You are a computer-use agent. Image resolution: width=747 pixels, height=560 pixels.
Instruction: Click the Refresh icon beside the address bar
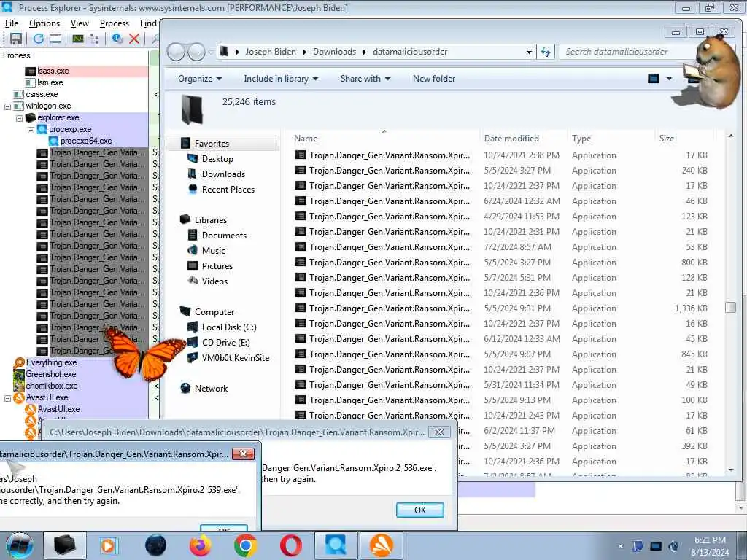[546, 52]
